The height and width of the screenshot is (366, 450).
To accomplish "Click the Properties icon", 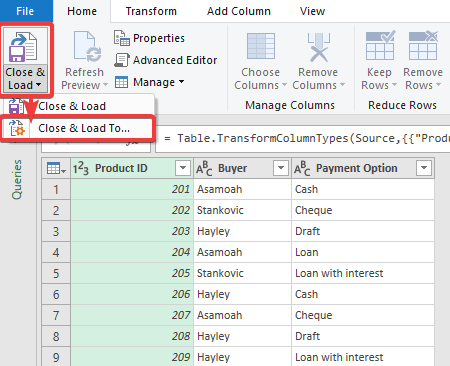I will (122, 38).
